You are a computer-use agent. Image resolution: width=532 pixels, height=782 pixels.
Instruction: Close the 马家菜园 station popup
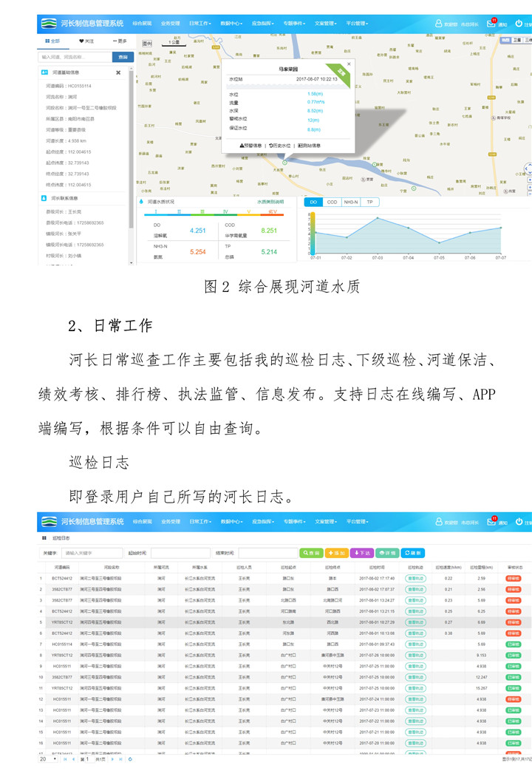pyautogui.click(x=349, y=64)
